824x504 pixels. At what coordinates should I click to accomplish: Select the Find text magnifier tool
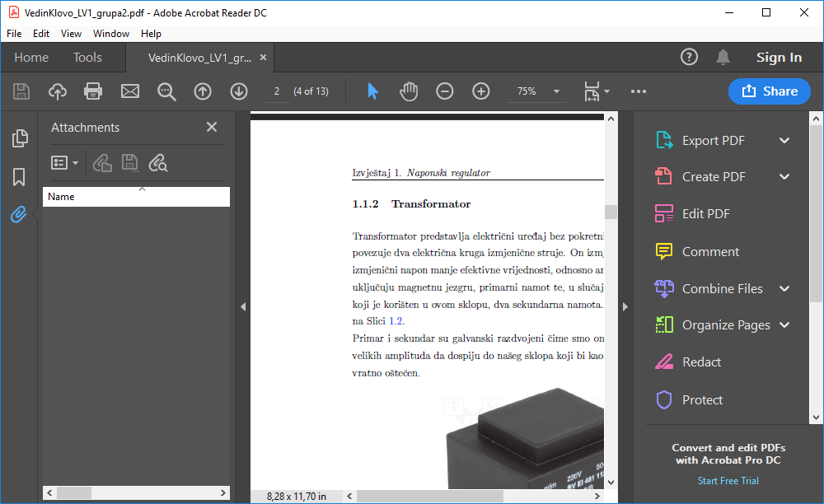[x=166, y=91]
